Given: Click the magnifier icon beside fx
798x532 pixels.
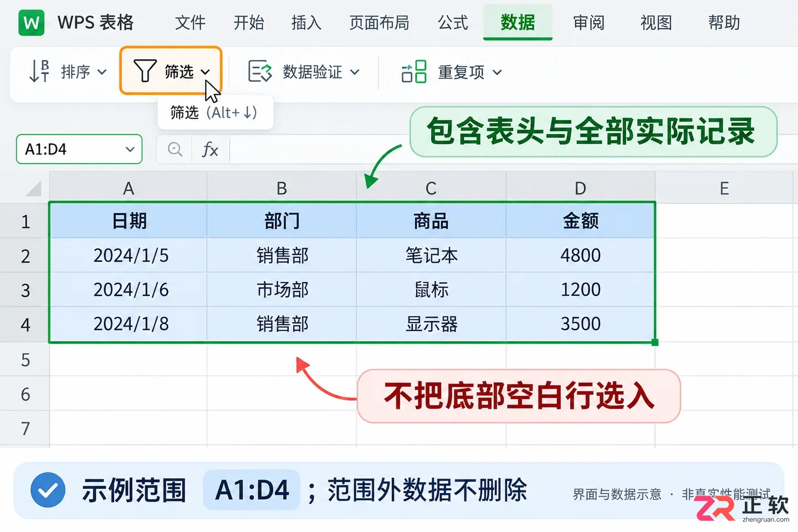Looking at the screenshot, I should tap(175, 150).
